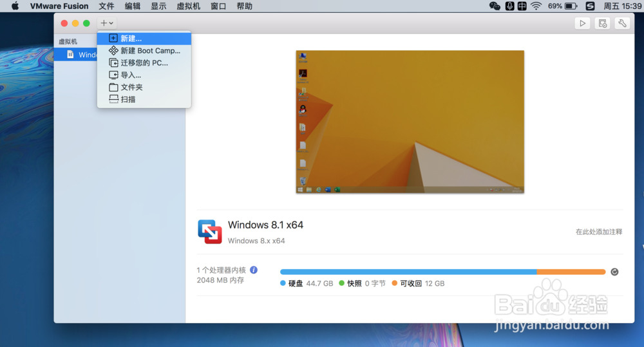The width and height of the screenshot is (644, 347).
Task: Click 1 个处理器内核 text
Action: click(221, 270)
